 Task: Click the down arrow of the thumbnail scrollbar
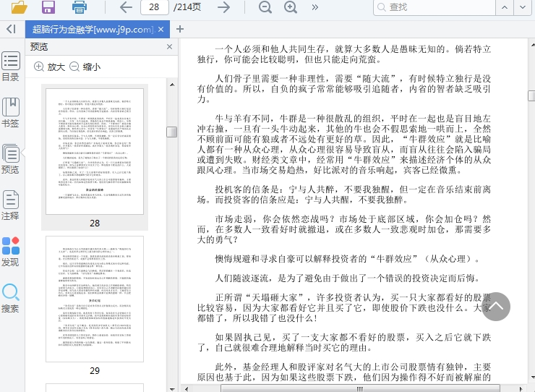172,388
